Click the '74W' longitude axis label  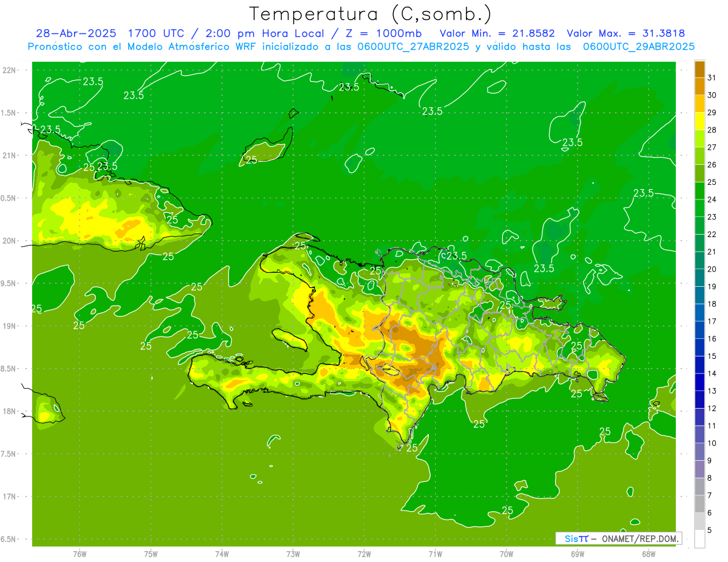click(222, 554)
